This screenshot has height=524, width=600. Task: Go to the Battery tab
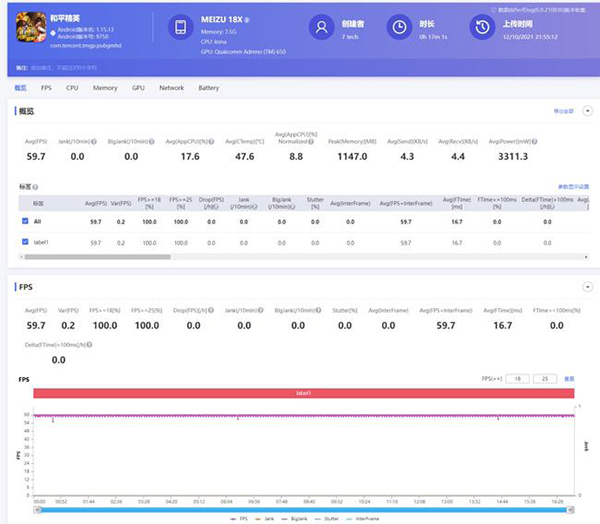point(208,88)
